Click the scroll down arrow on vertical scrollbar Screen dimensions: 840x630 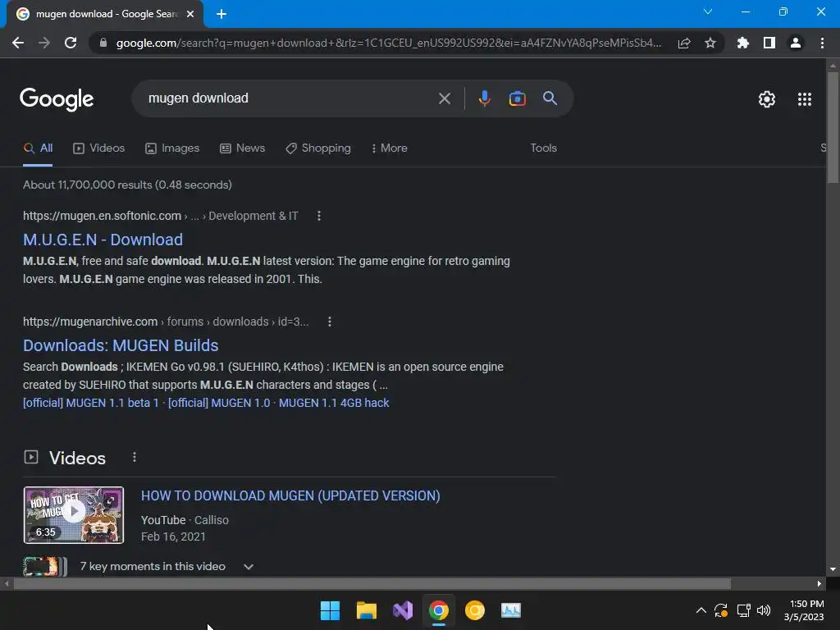tap(833, 569)
